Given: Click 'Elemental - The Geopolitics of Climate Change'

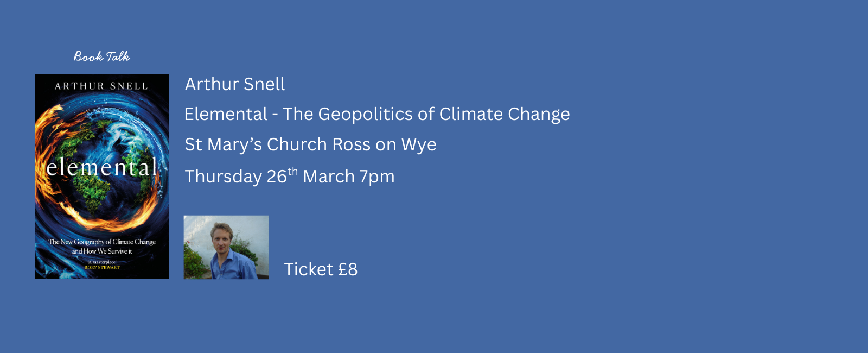Looking at the screenshot, I should (377, 114).
